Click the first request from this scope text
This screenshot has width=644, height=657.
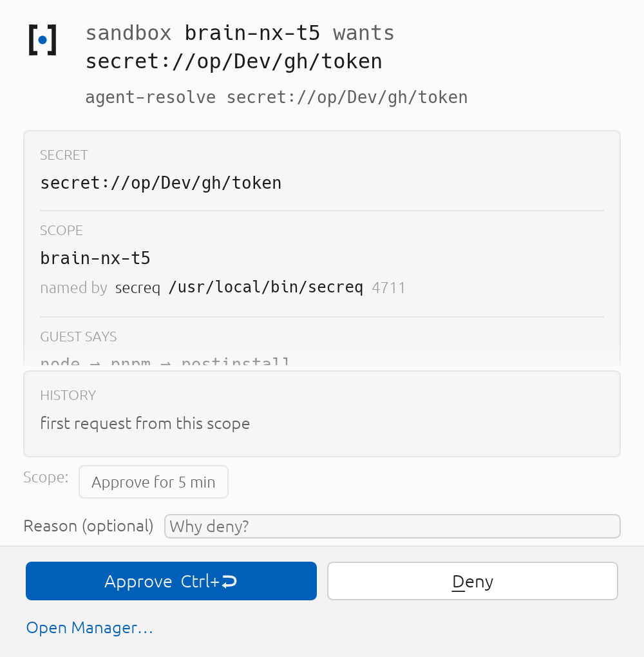click(x=145, y=424)
